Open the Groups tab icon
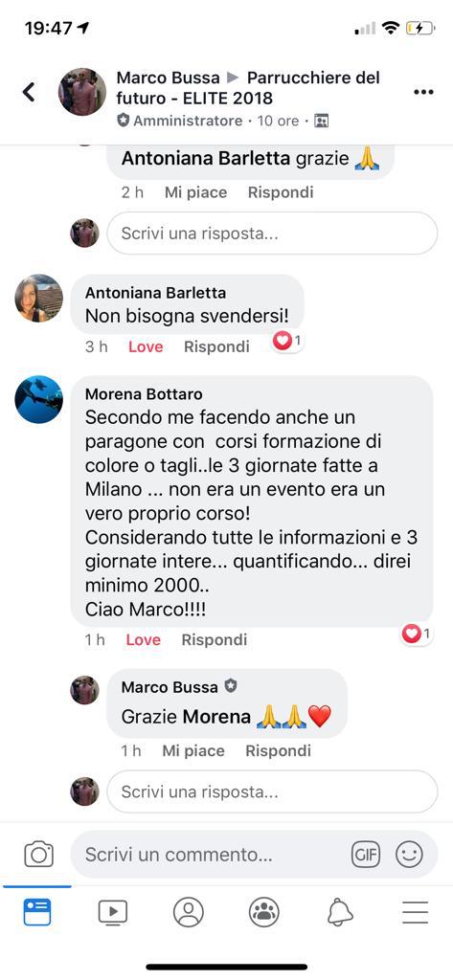453x980 pixels. pos(264,912)
